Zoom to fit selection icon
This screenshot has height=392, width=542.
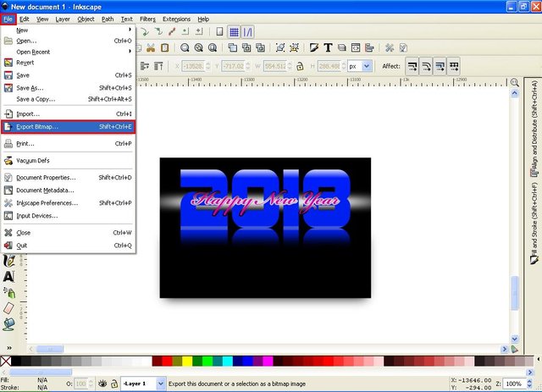[x=185, y=47]
